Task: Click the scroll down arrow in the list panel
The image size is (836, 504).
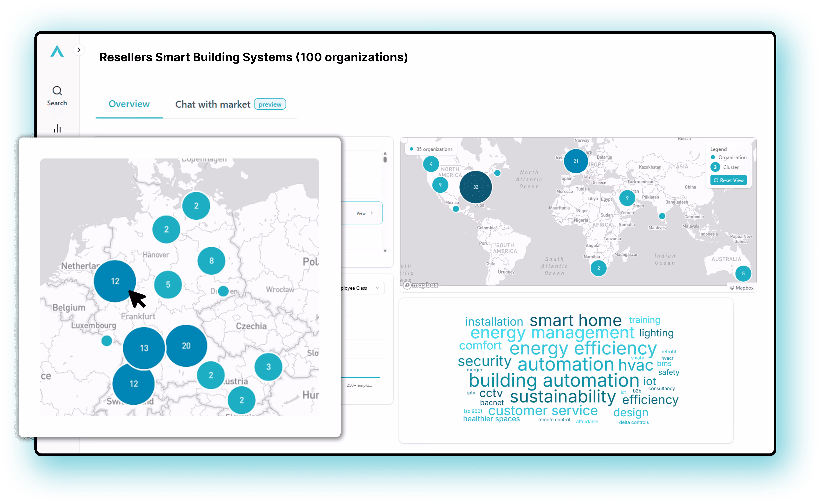Action: 385,251
